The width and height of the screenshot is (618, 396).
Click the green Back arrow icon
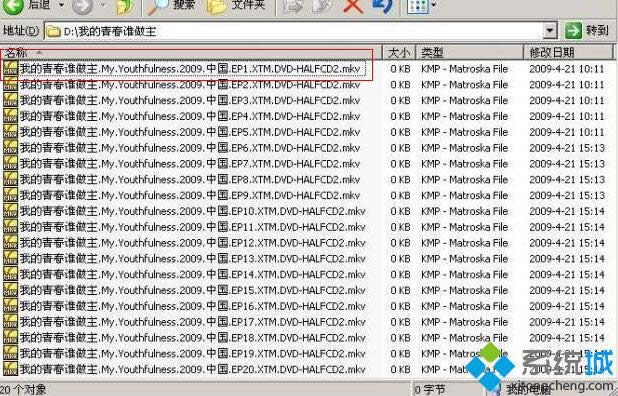(12, 6)
